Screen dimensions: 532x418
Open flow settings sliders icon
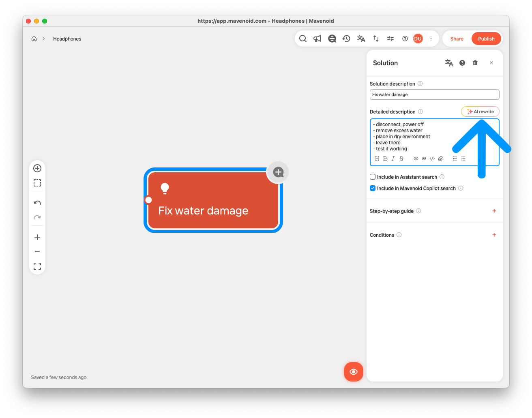(x=390, y=39)
